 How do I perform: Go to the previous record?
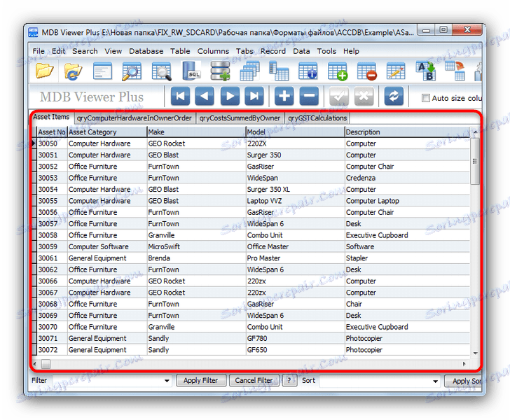(205, 96)
